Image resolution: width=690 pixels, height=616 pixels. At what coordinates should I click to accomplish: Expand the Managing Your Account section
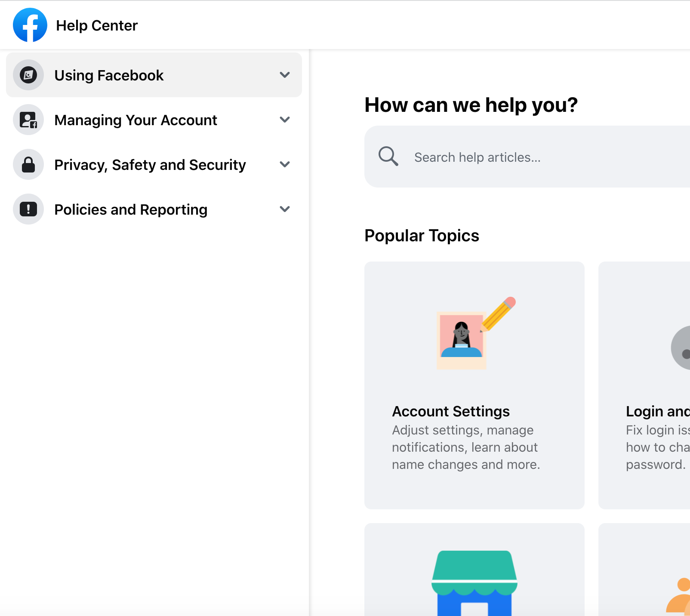[284, 120]
